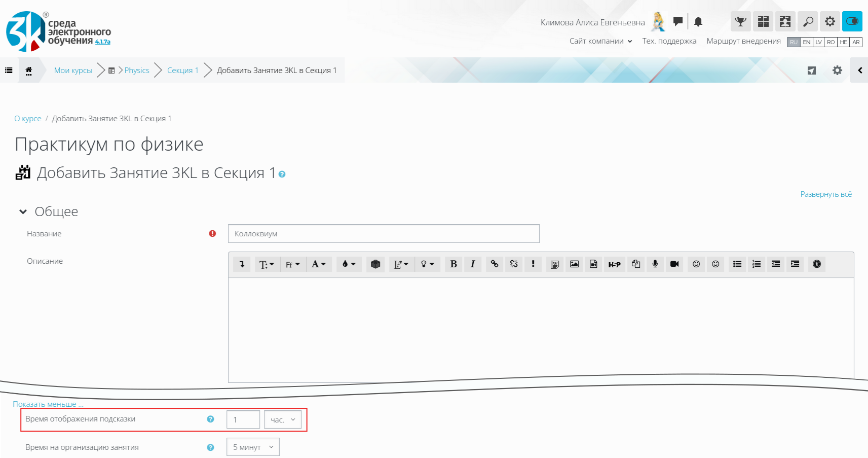Switch site language to EN

pyautogui.click(x=807, y=42)
